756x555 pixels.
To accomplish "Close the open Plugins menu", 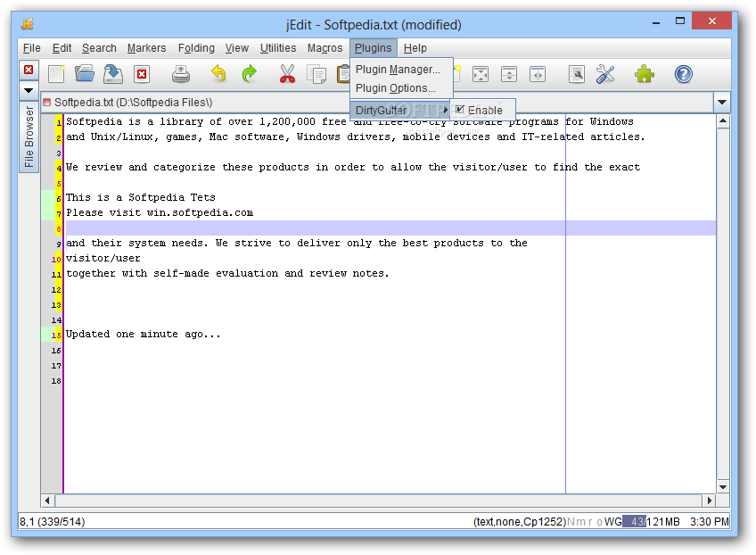I will 374,48.
